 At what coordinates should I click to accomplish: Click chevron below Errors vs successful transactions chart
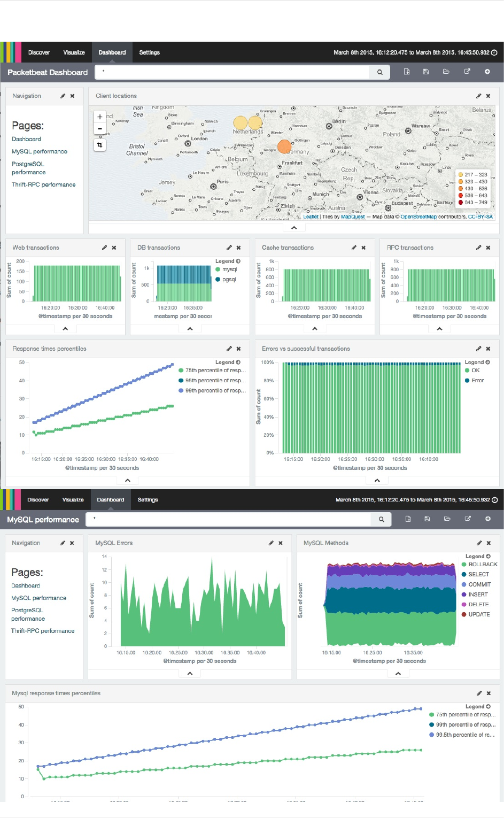click(377, 481)
